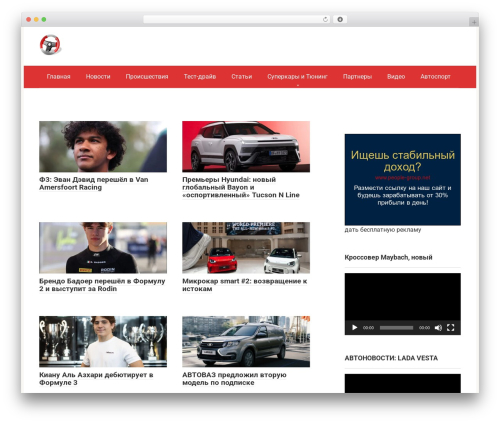
Task: Close the browser window with red button
Action: pos(29,19)
